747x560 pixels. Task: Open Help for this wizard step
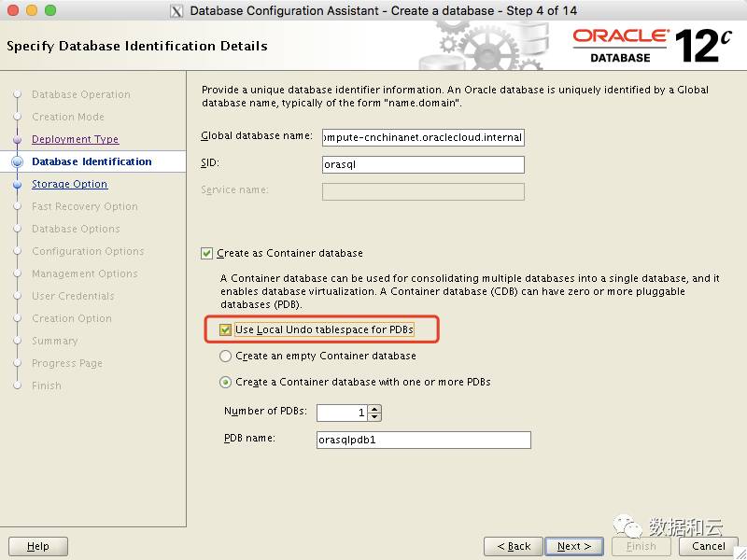click(38, 546)
